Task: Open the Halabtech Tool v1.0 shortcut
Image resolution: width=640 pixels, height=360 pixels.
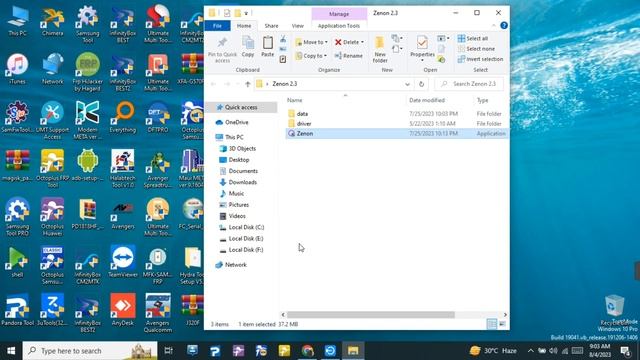Action: click(123, 169)
